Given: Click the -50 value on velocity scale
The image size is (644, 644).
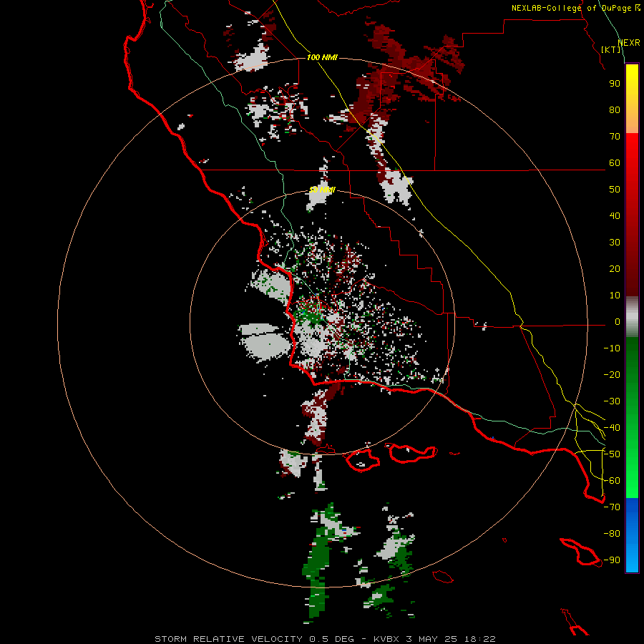Looking at the screenshot, I should coord(612,454).
